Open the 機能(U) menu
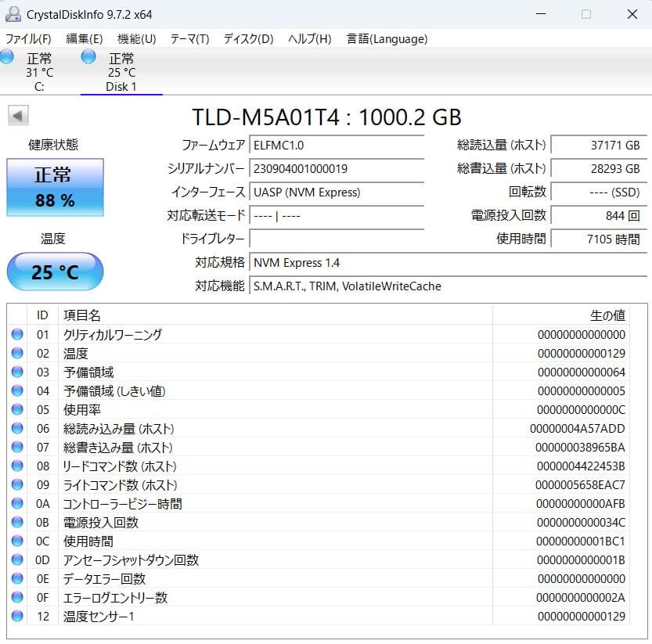The image size is (652, 644). pyautogui.click(x=137, y=38)
